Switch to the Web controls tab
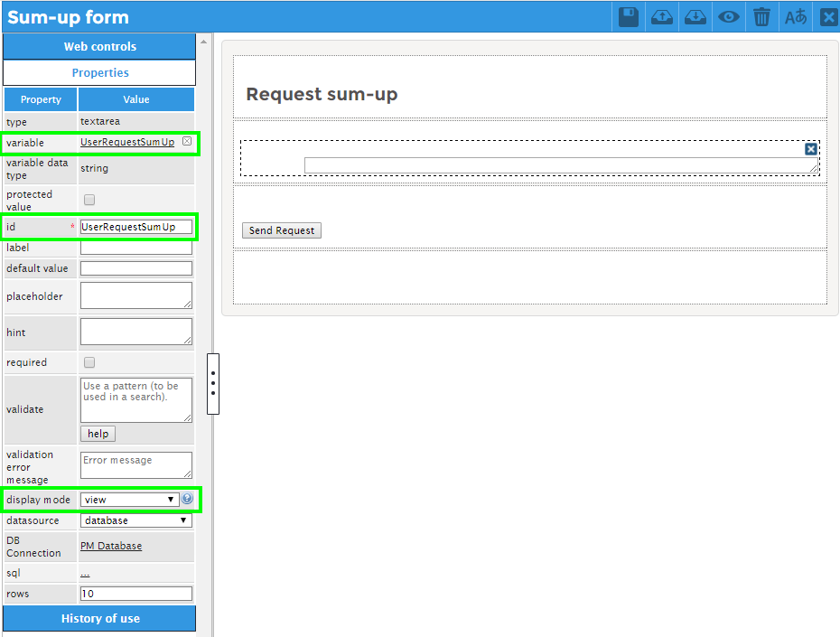Image resolution: width=840 pixels, height=637 pixels. pos(99,46)
